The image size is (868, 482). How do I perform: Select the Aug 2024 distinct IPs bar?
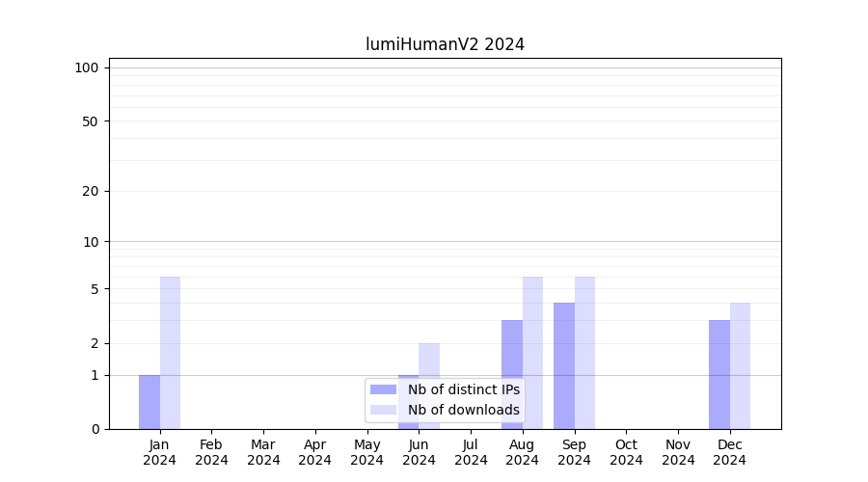pos(512,374)
